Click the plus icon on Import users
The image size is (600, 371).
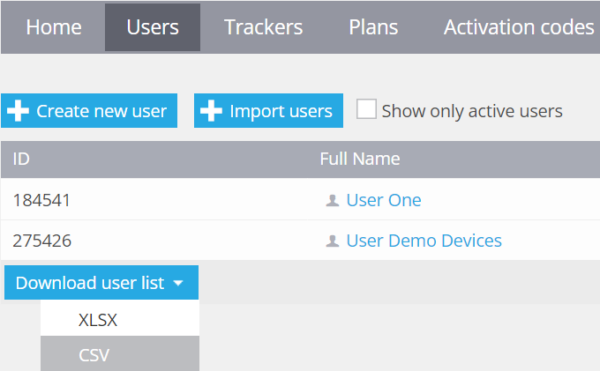click(211, 111)
